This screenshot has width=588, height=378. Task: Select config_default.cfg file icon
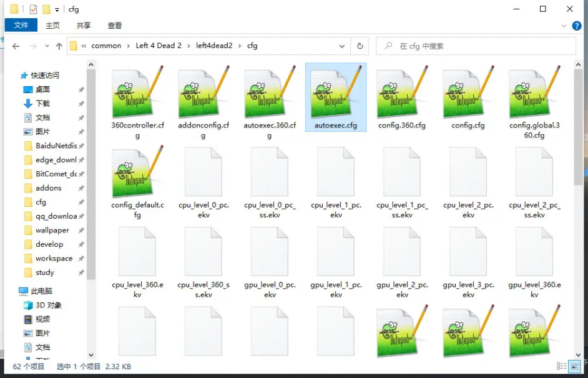click(137, 172)
